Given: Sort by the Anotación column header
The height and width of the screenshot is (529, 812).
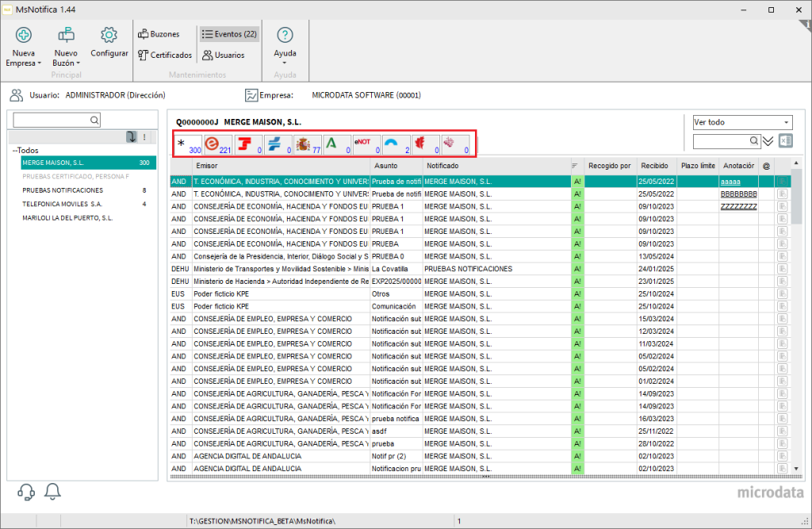Looking at the screenshot, I should (x=738, y=166).
